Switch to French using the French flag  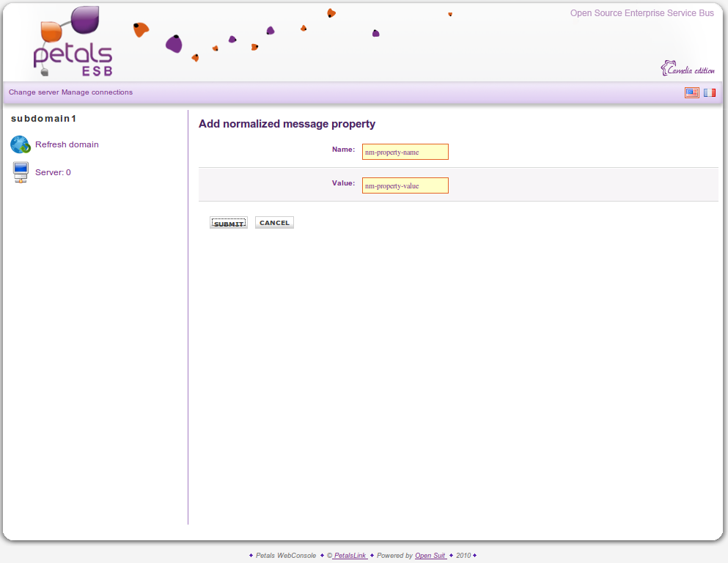coord(710,92)
